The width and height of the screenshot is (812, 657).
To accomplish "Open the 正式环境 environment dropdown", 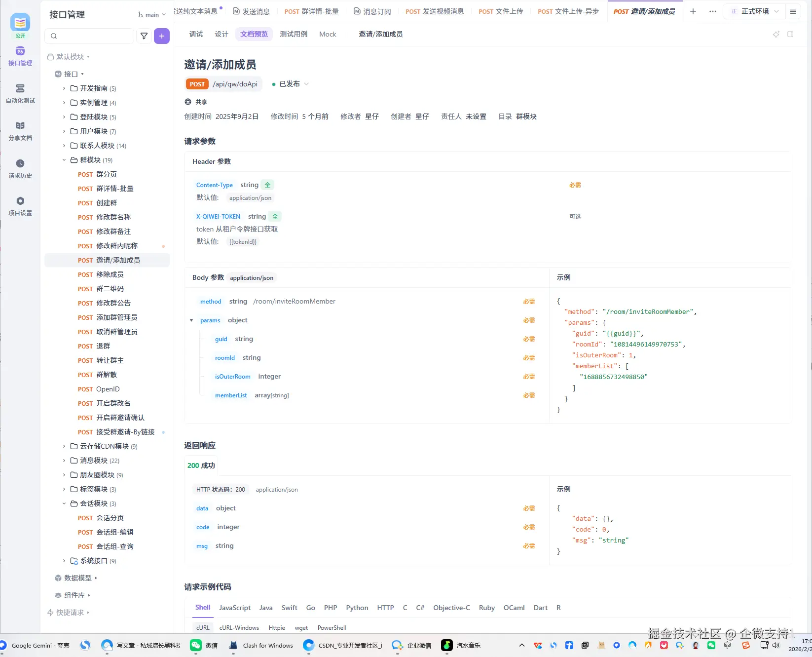I will (755, 11).
